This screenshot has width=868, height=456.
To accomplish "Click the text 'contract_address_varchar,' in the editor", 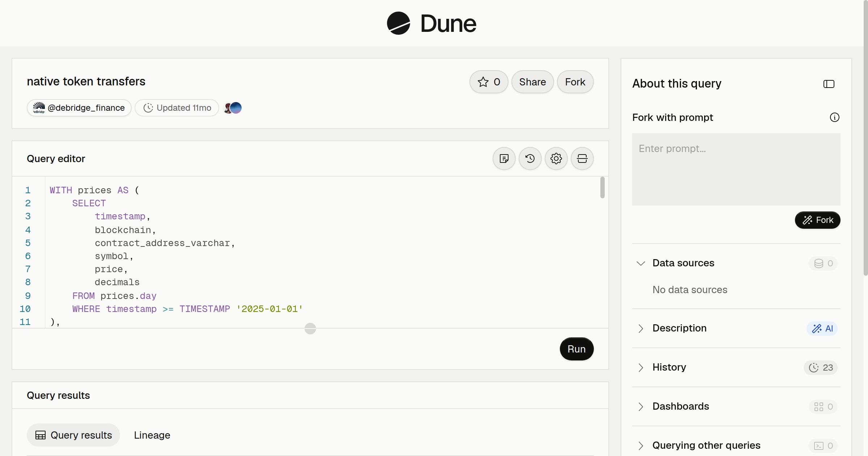I will pos(165,243).
